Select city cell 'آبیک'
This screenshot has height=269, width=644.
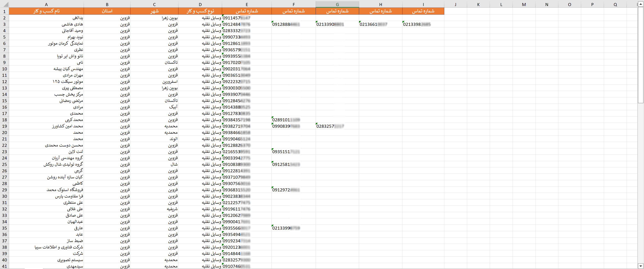[x=154, y=107]
